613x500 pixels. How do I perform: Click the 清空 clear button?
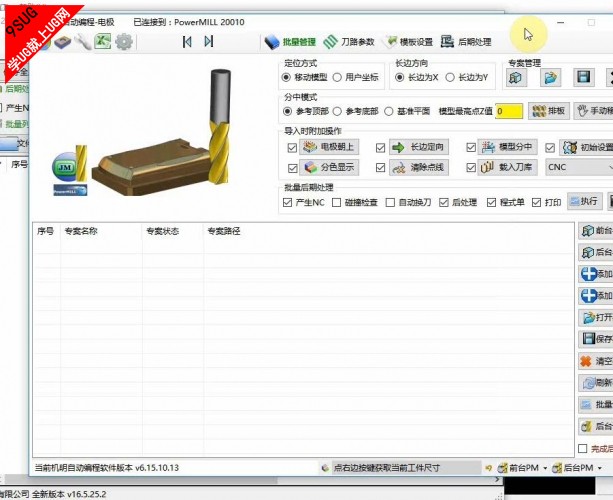pos(596,361)
